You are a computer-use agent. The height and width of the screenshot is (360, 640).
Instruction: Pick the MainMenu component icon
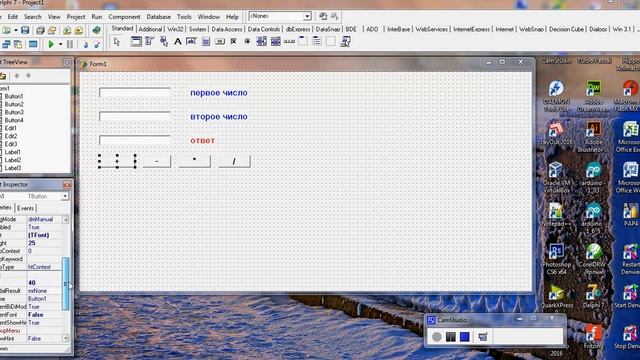point(149,42)
